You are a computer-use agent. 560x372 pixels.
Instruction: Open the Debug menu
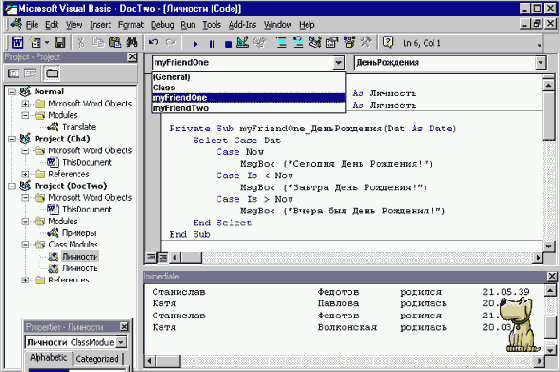(x=162, y=25)
